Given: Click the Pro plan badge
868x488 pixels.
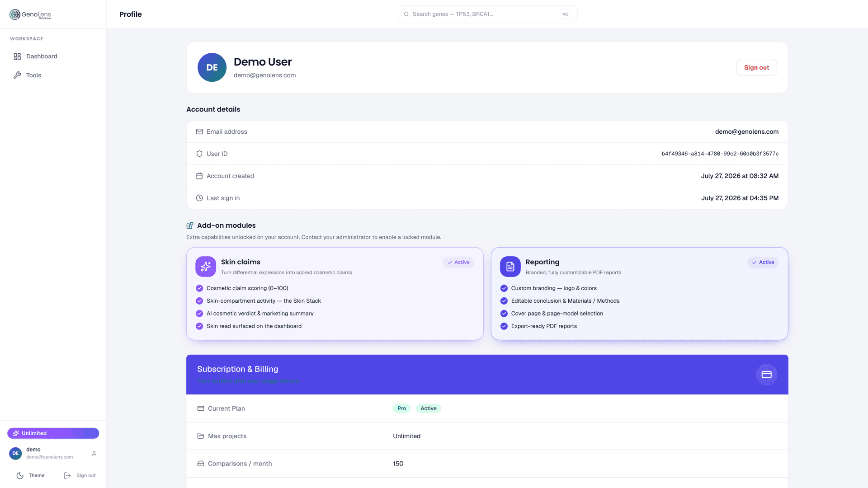Looking at the screenshot, I should 401,408.
